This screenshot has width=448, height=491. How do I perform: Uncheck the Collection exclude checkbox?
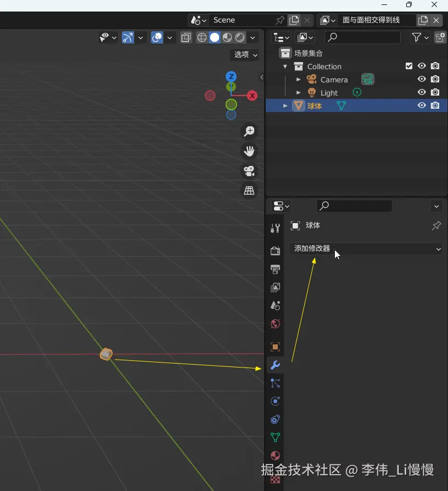pyautogui.click(x=408, y=66)
